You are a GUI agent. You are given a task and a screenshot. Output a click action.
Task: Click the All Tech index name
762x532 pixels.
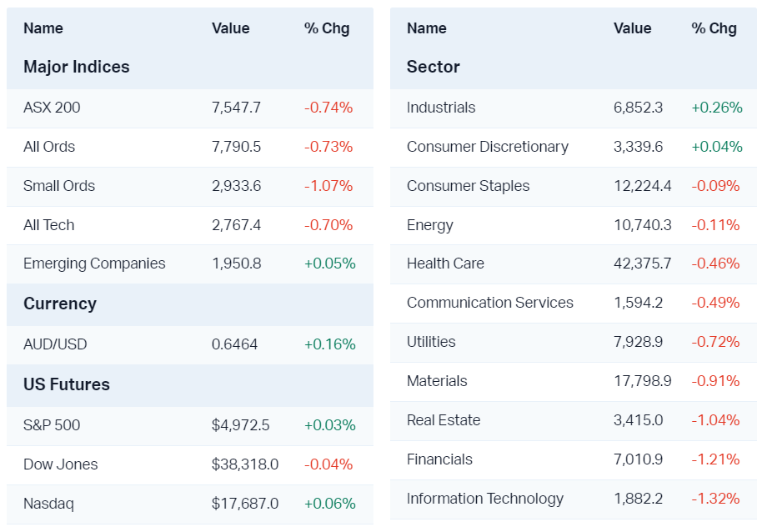pos(49,225)
